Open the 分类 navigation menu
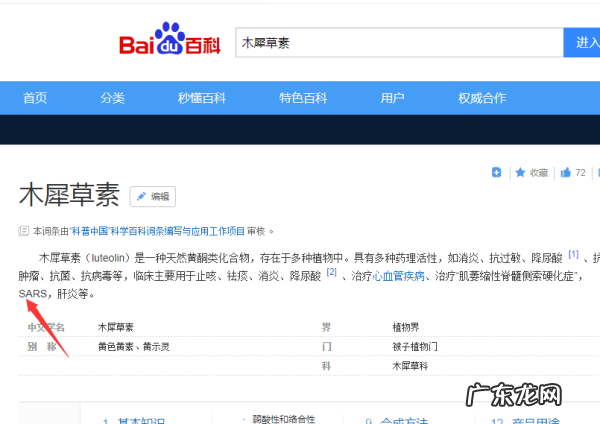Screen dimensions: 600x424 pyautogui.click(x=112, y=98)
